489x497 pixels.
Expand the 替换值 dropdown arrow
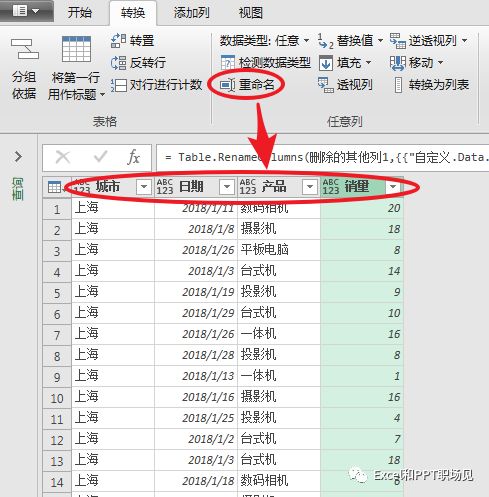point(380,41)
